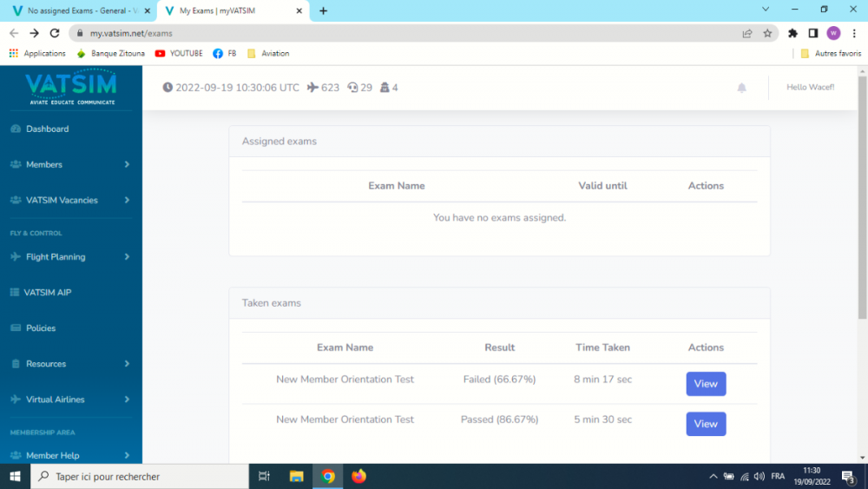
Task: Click the VATSIM logo in sidebar
Action: point(70,87)
